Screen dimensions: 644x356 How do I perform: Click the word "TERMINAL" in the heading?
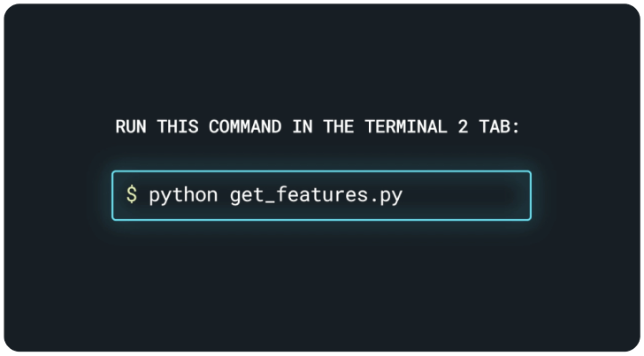405,126
